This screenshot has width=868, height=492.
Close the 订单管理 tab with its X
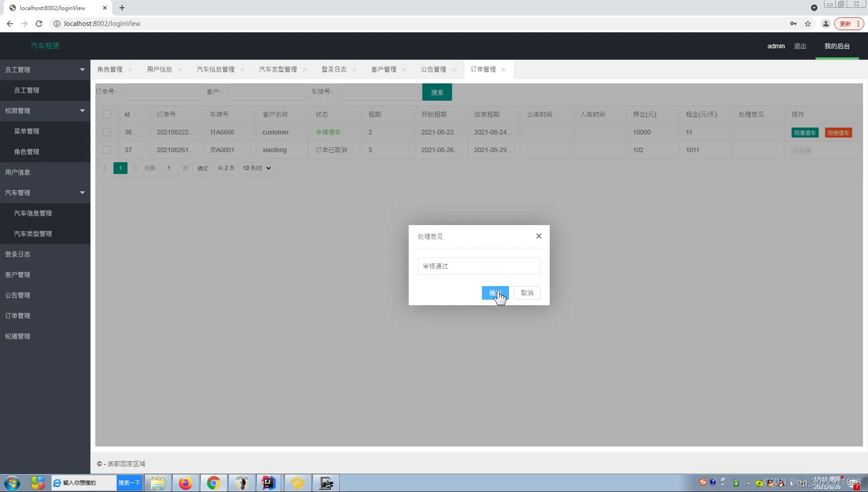click(x=504, y=70)
